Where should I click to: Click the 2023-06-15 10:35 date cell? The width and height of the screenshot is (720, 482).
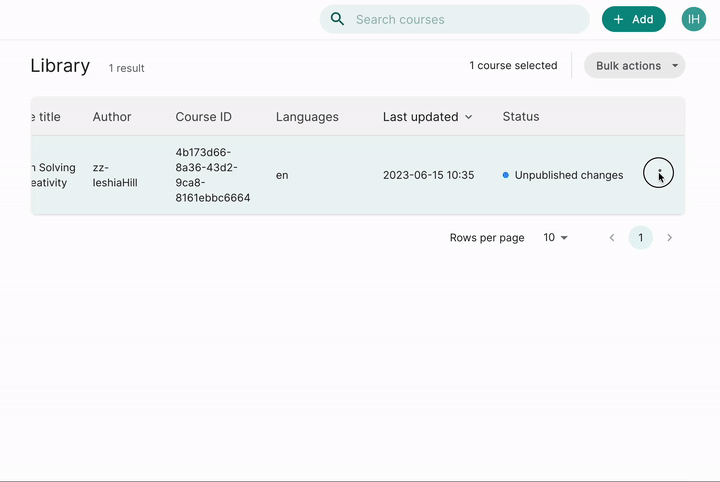tap(428, 175)
